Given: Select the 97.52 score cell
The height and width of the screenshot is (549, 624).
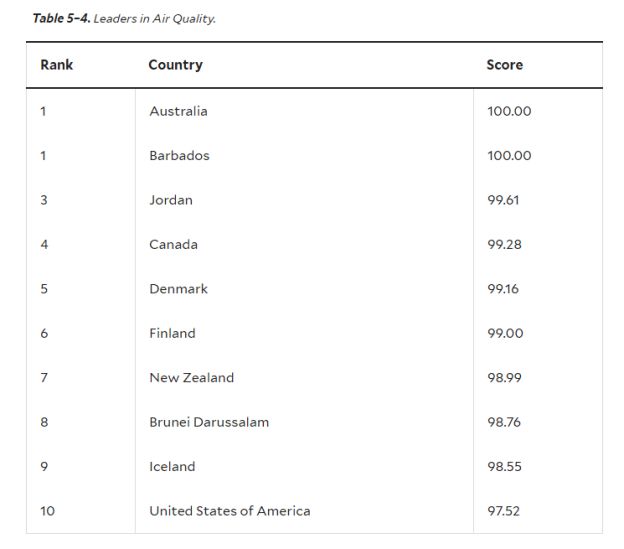Looking at the screenshot, I should point(504,511).
